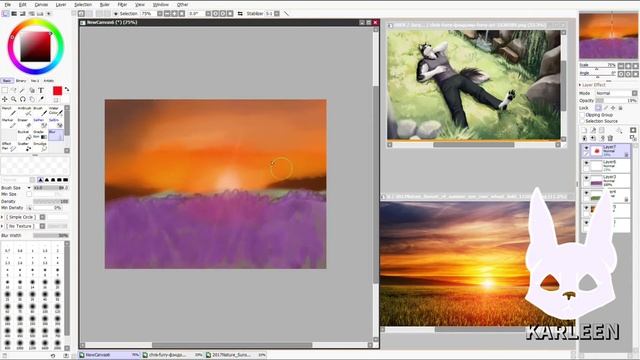This screenshot has height=360, width=640.
Task: Toggle the preserve opacity lock icon
Action: click(x=598, y=108)
